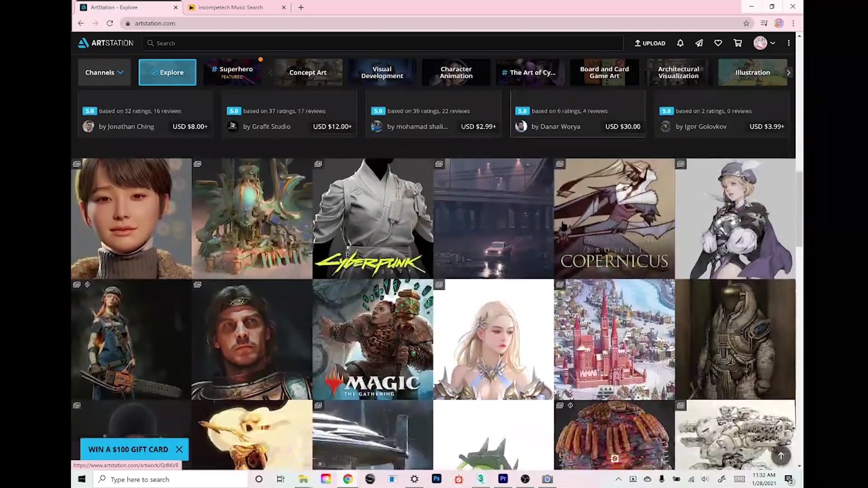Image resolution: width=868 pixels, height=488 pixels.
Task: Open messages paper plane icon
Action: pyautogui.click(x=699, y=43)
